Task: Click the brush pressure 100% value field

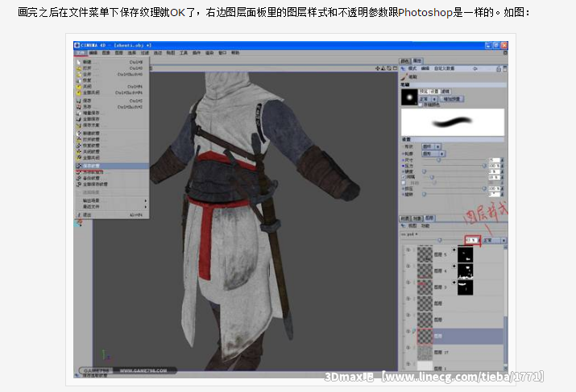Action: tap(494, 166)
